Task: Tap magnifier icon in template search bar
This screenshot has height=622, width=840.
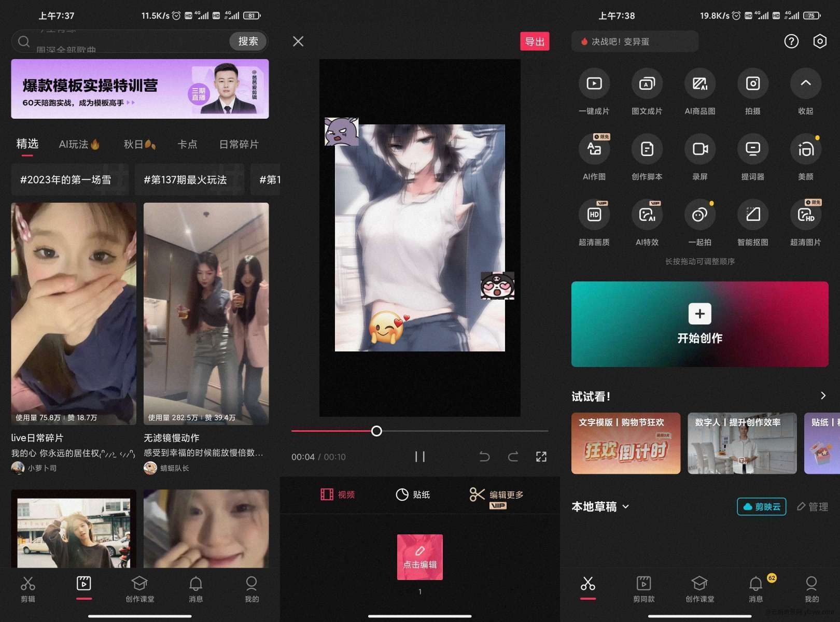Action: [x=24, y=41]
